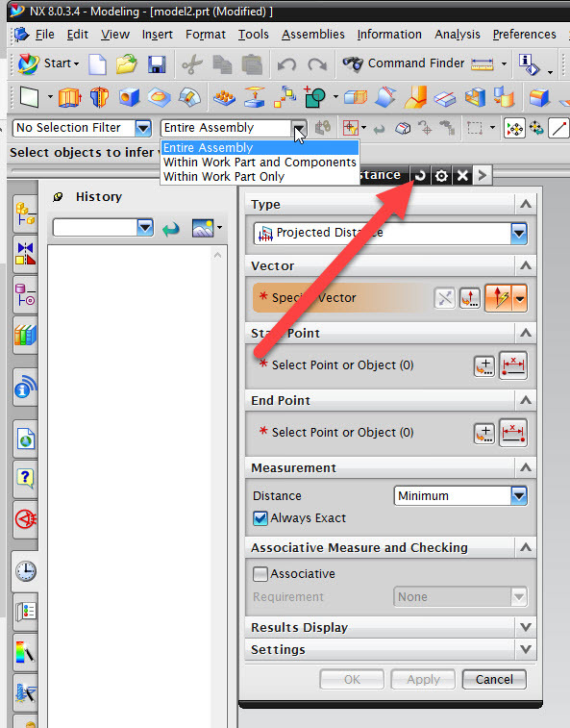Click the Reset dialog circular arrow icon
Image resolution: width=570 pixels, height=728 pixels.
tap(420, 175)
